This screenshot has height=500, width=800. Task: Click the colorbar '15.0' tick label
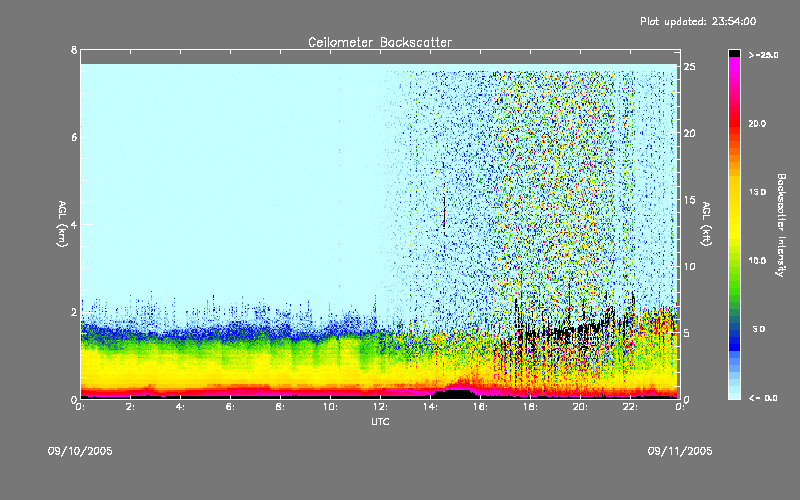757,192
